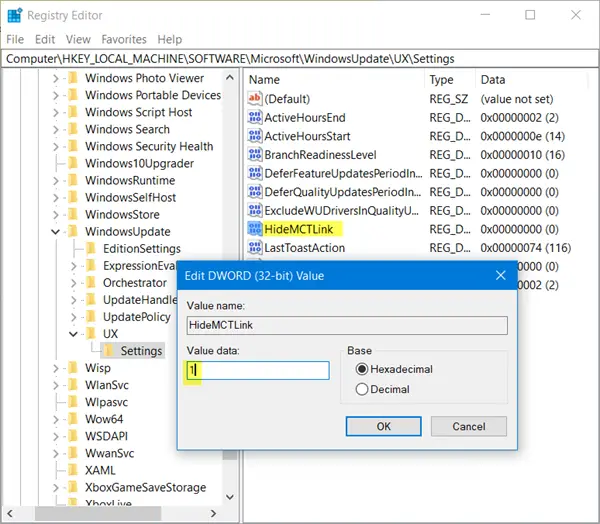600x524 pixels.
Task: Click the horizontal scroll left arrow
Action: pos(10,513)
